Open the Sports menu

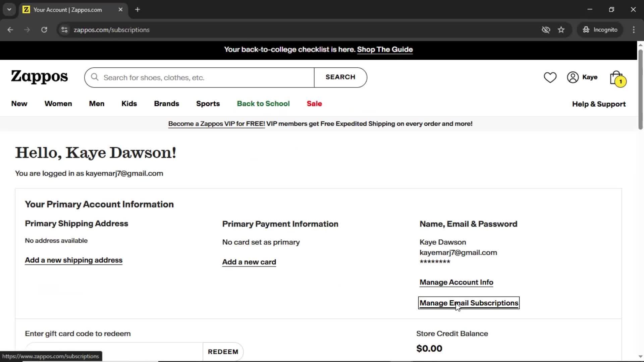point(208,104)
